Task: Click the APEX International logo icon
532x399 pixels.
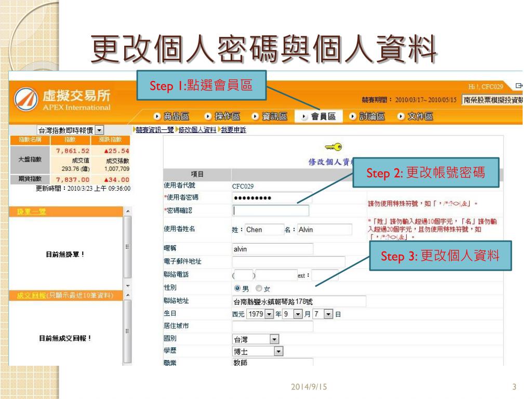Action: (26, 99)
